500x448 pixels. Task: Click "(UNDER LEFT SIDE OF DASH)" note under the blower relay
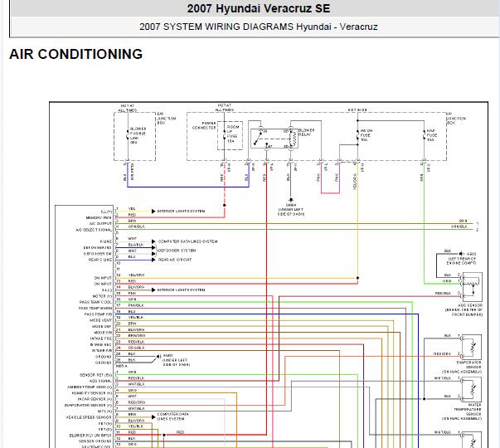point(291,212)
